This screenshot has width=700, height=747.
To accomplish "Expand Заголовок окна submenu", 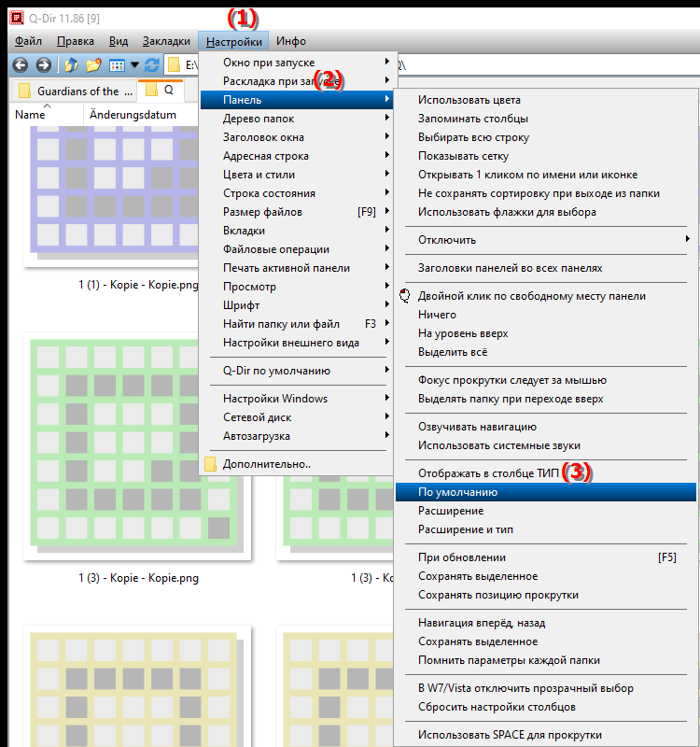I will pyautogui.click(x=297, y=137).
